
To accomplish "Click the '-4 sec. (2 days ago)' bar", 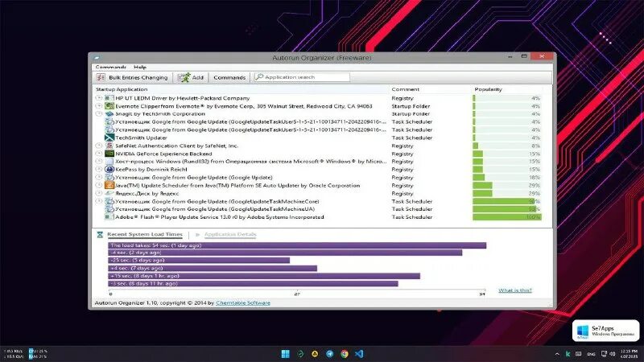I will pos(285,253).
